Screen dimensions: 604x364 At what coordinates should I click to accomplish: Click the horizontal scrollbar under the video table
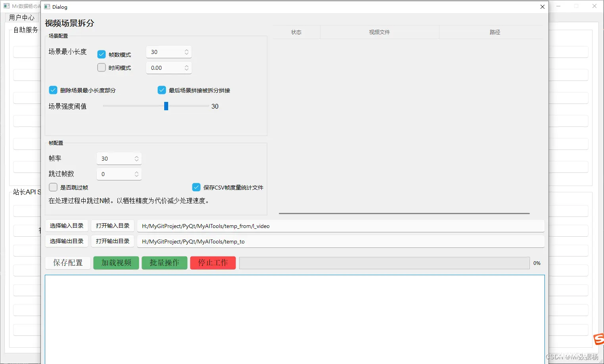click(404, 213)
